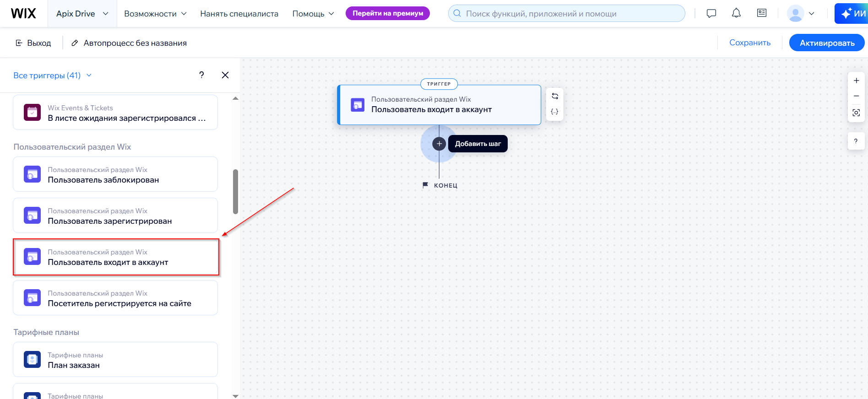
Task: Open the news feed icon
Action: coord(762,13)
